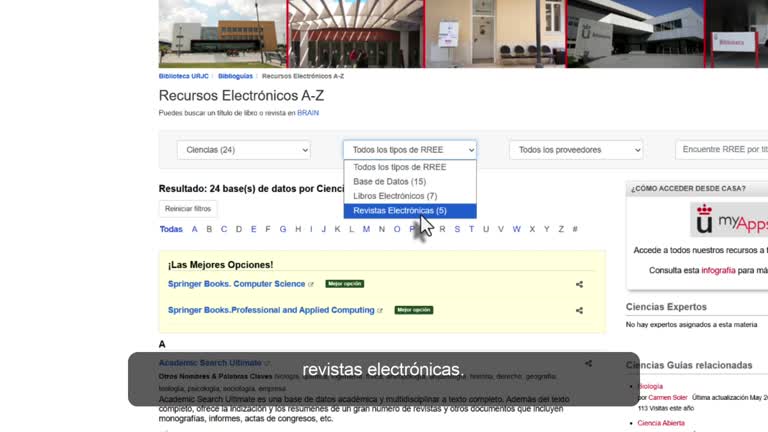Open the Todos los tipos de RREE dropdown
768x432 pixels.
pos(410,150)
